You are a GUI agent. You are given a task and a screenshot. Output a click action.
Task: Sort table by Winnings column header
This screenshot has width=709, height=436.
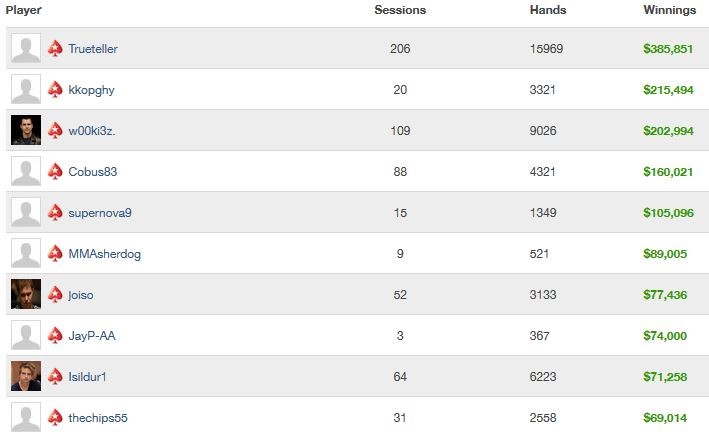[670, 10]
